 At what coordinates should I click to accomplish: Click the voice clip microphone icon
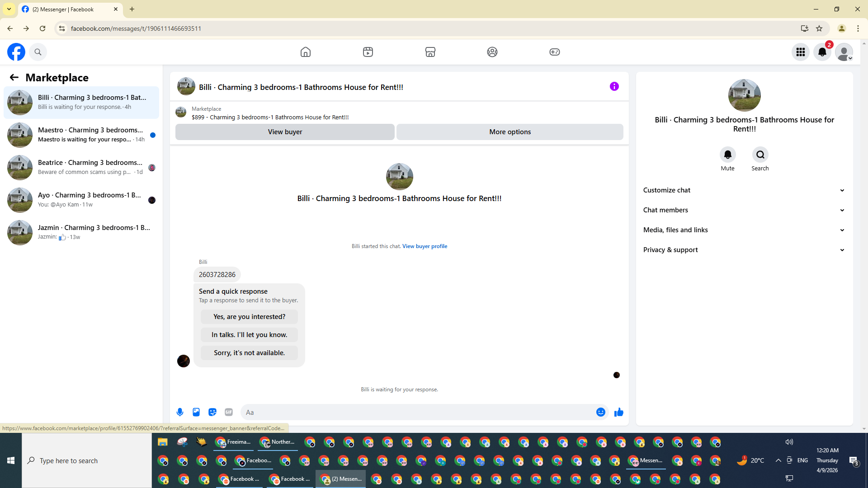click(x=180, y=412)
